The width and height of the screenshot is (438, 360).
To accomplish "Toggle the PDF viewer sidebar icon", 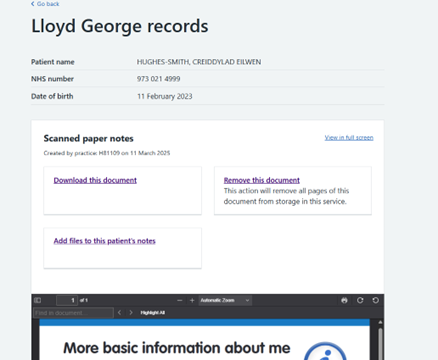I will click(x=38, y=300).
